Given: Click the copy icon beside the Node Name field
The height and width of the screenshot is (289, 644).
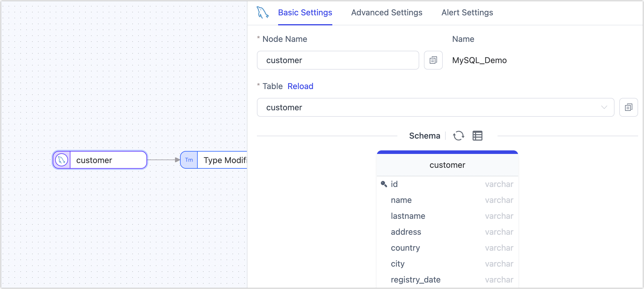Looking at the screenshot, I should click(x=433, y=60).
